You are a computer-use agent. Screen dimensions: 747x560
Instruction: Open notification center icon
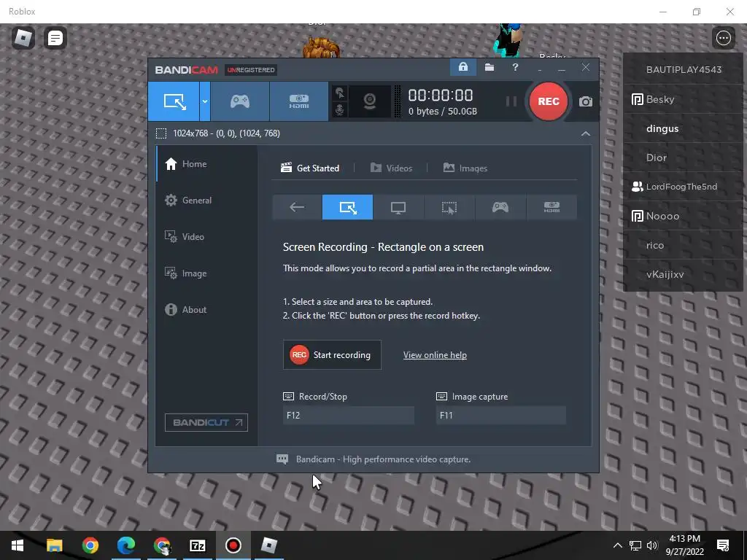723,545
